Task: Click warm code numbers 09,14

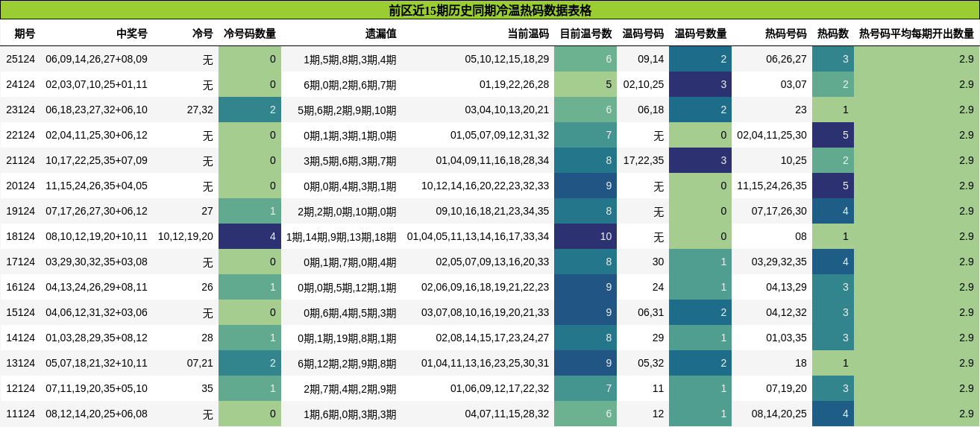Action: point(651,59)
